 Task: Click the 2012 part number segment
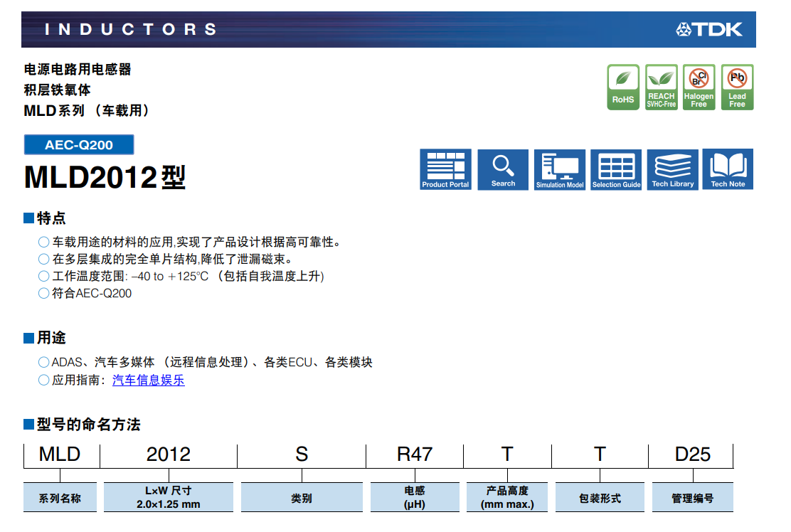[169, 454]
